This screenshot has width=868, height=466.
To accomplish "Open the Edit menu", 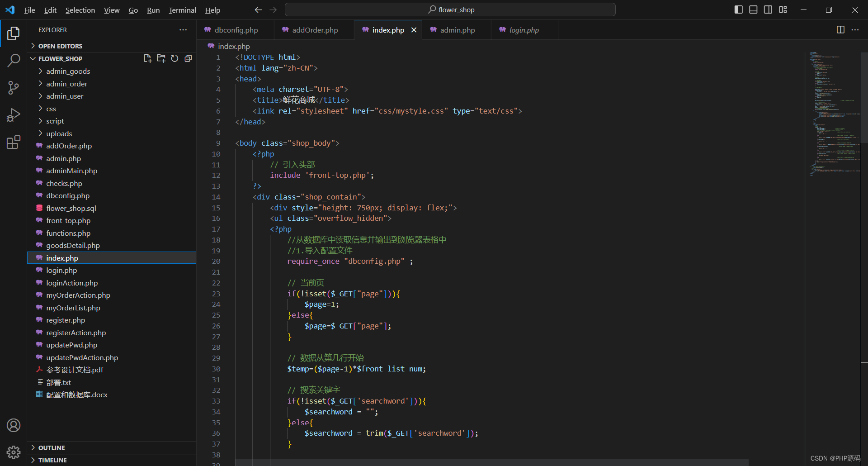I will pyautogui.click(x=50, y=10).
